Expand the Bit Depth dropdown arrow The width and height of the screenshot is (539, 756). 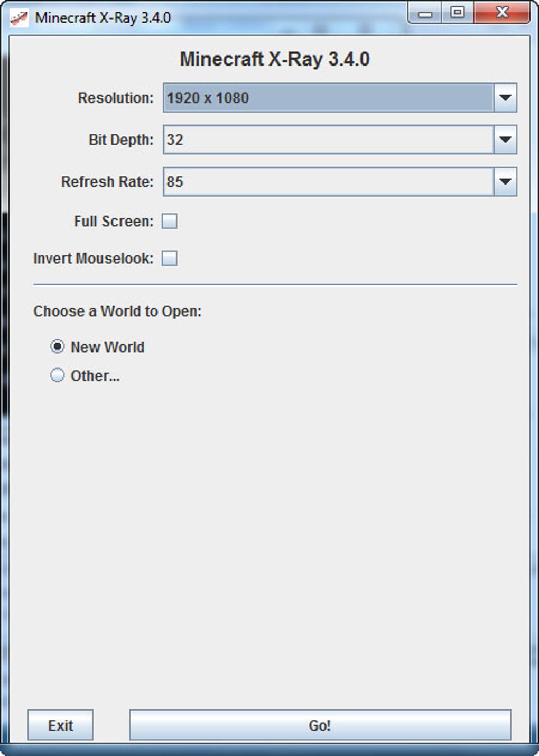(x=505, y=140)
